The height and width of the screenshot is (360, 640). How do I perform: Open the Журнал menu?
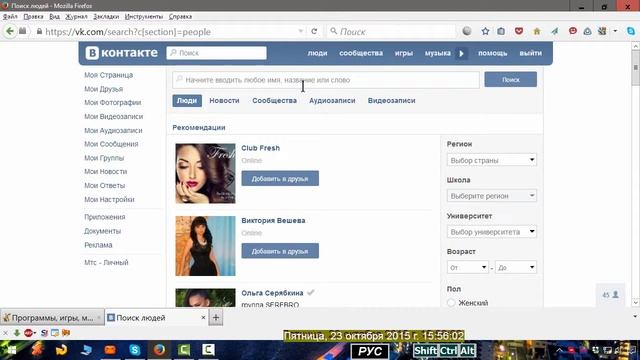point(76,16)
